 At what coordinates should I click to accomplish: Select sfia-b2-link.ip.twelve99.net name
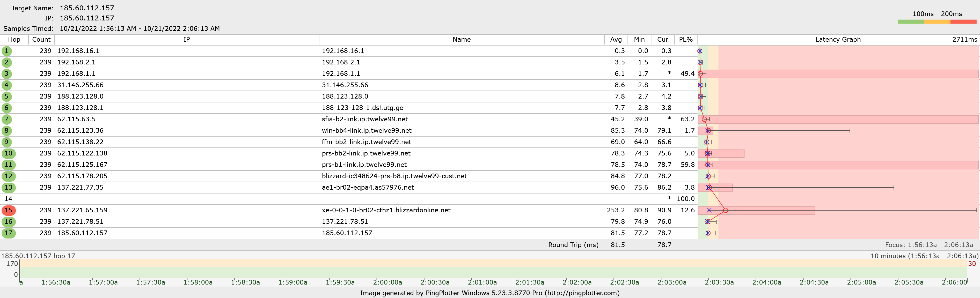coord(364,119)
